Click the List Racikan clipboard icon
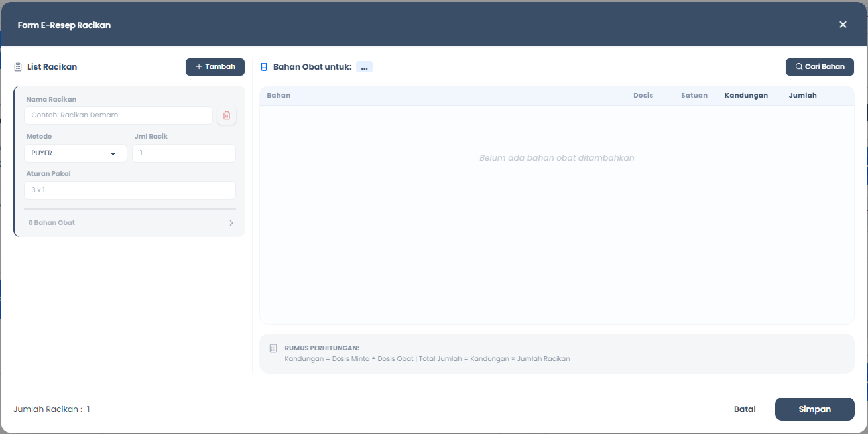Screen dimensions: 868x434 [x=18, y=67]
